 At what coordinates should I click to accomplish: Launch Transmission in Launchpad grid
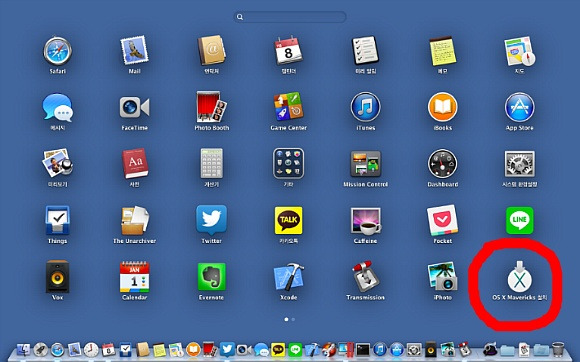365,277
